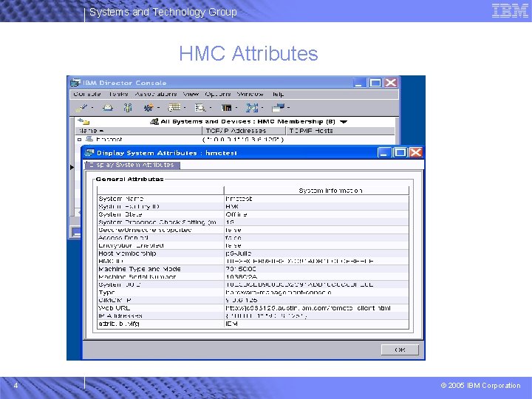Click the gear-shaped toolbar icon
This screenshot has width=532, height=399.
pyautogui.click(x=149, y=108)
